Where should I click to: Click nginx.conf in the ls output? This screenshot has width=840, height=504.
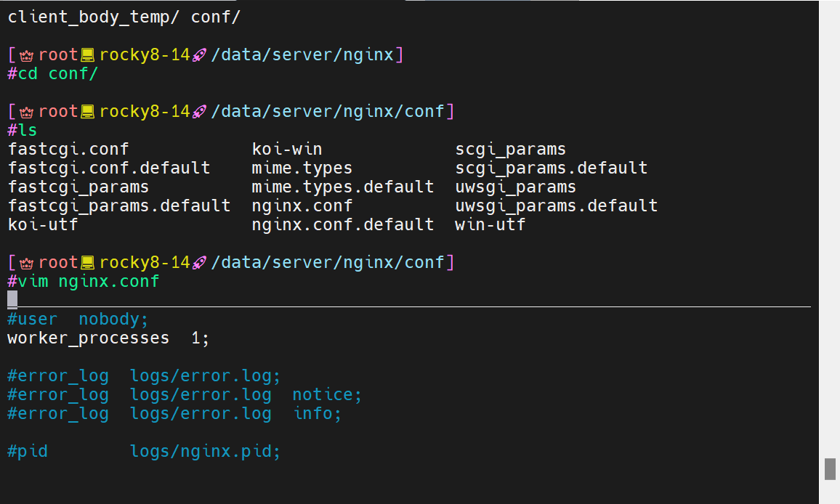[x=302, y=206]
